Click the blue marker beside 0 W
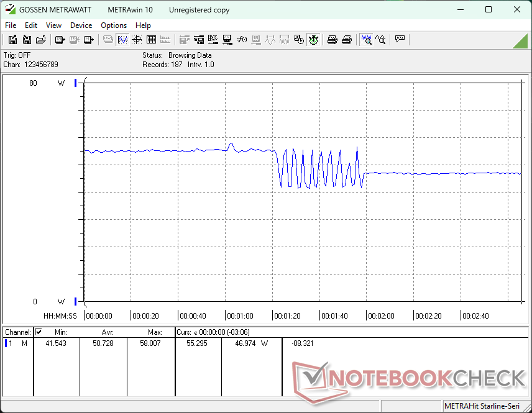This screenshot has width=532, height=413. click(75, 301)
